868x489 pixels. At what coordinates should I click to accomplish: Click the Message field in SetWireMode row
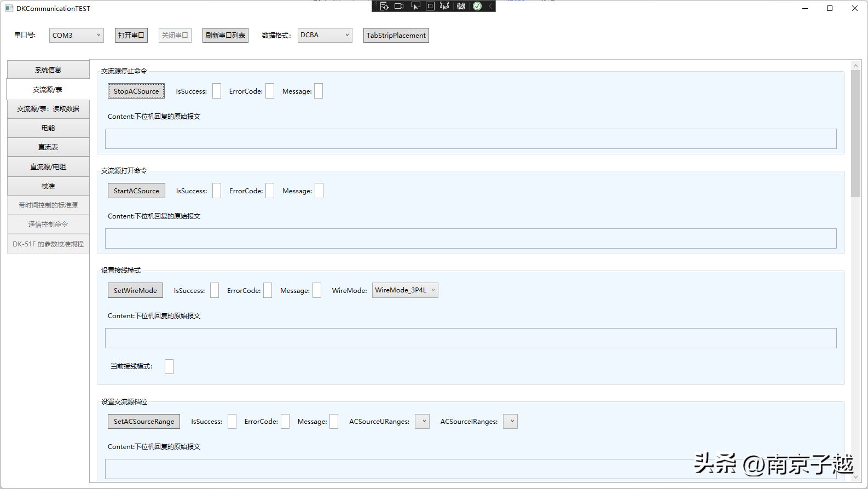[x=317, y=290]
